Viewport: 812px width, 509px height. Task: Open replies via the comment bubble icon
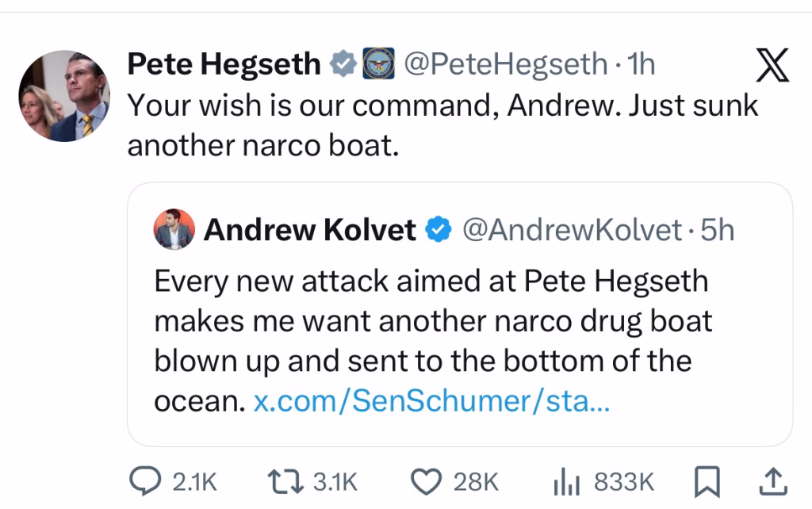coord(143,479)
